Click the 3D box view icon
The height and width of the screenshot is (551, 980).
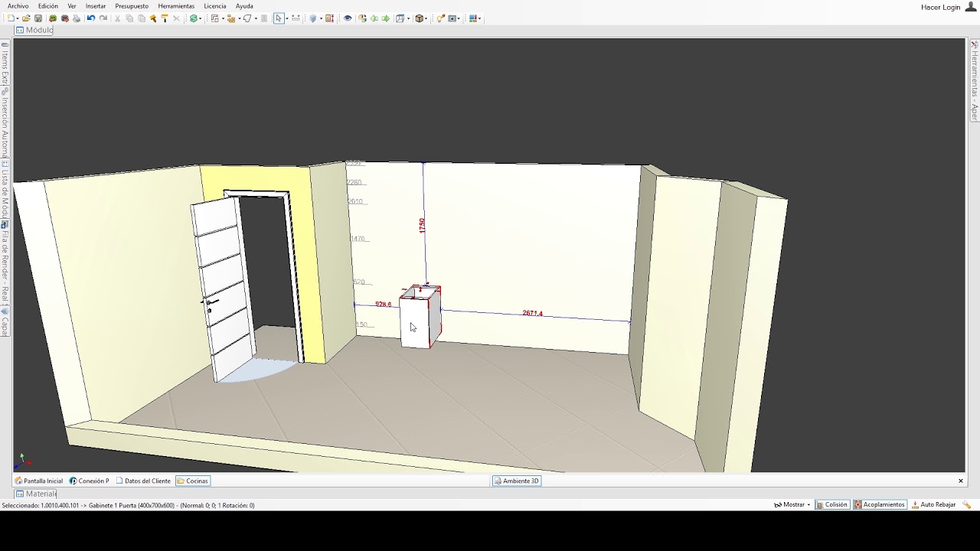(420, 18)
